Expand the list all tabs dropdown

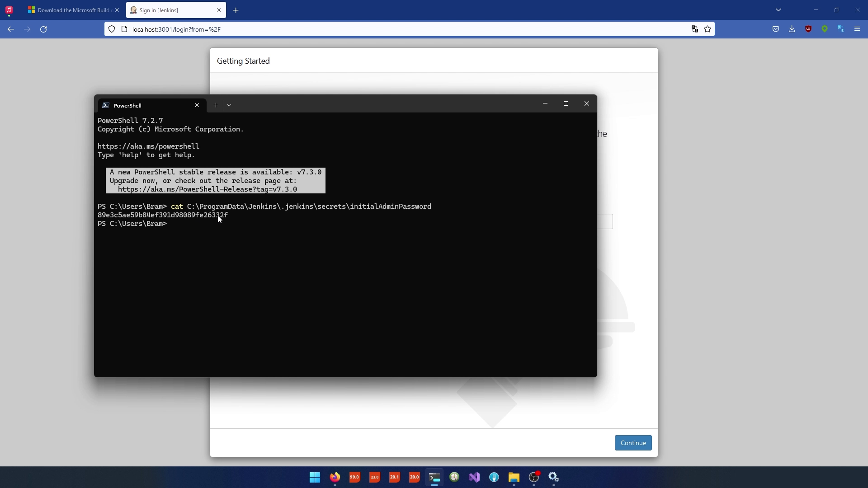pyautogui.click(x=778, y=10)
